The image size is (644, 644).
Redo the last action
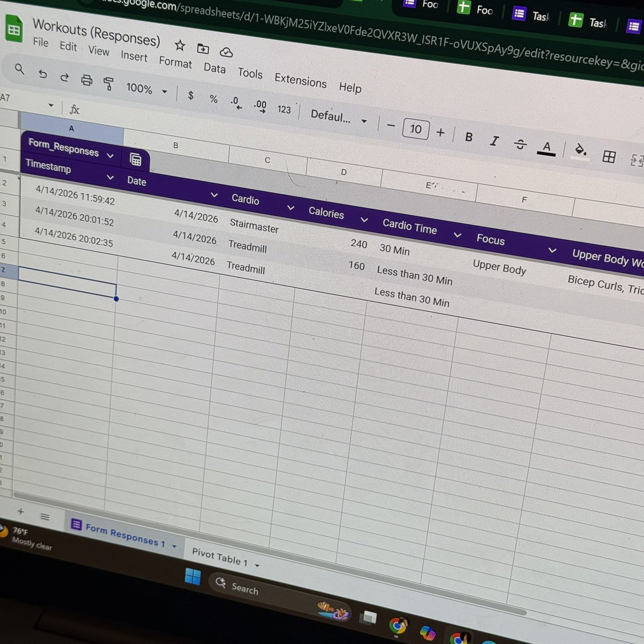64,77
